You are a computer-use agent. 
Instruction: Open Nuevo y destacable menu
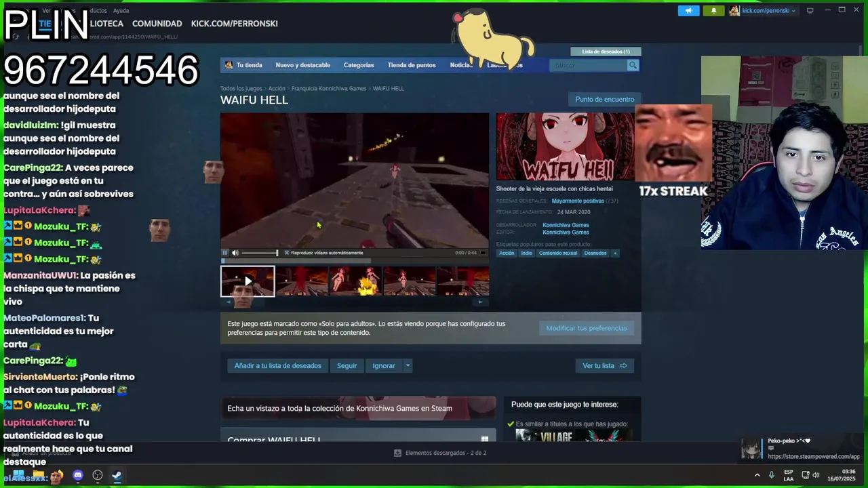pos(302,65)
